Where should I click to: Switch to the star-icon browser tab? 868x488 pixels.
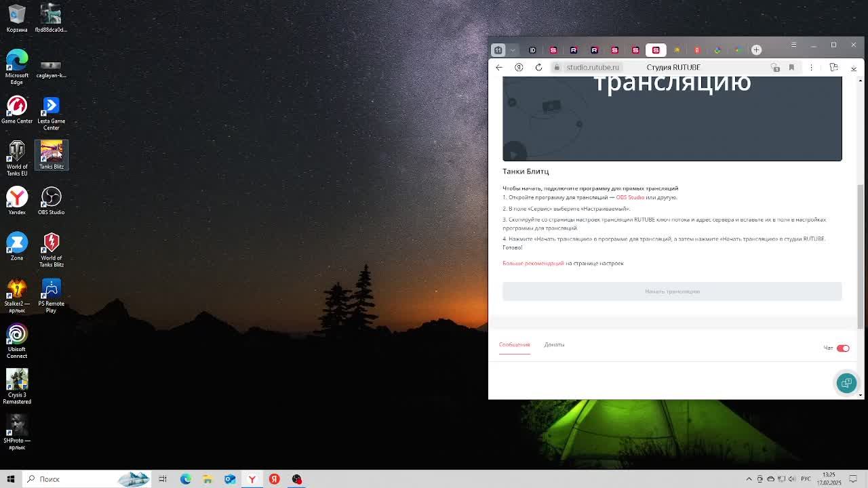[676, 49]
